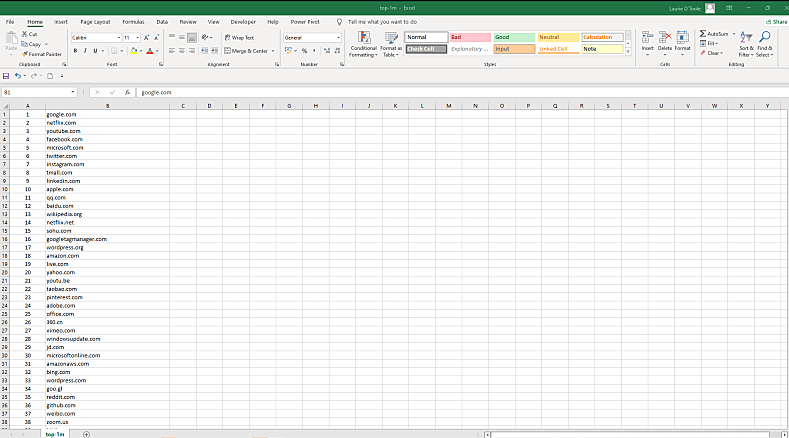Increase font size with the large A icon
The image size is (789, 438).
[x=146, y=38]
